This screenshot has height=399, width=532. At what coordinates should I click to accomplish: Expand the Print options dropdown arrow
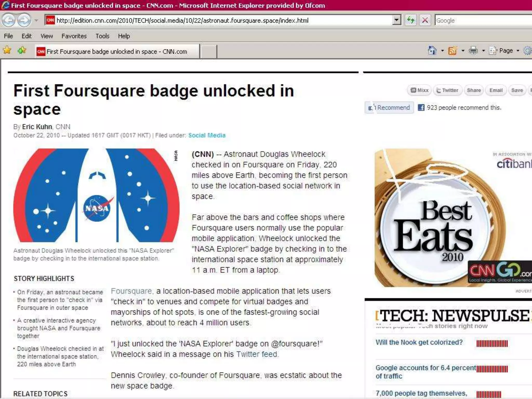tap(483, 51)
